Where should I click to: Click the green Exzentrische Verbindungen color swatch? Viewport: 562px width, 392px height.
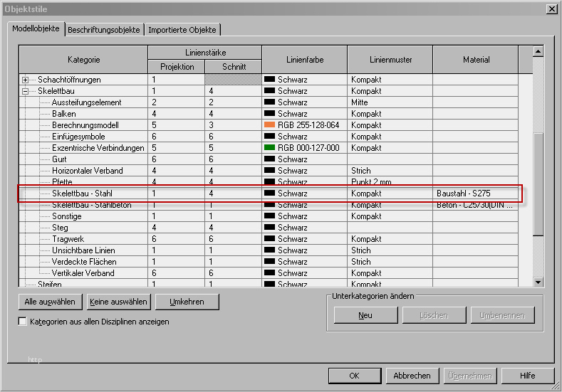tap(270, 148)
